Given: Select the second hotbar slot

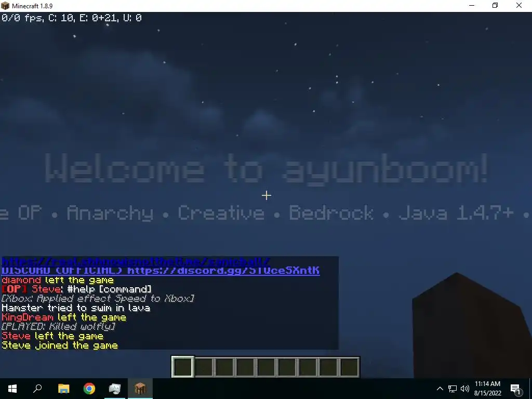Looking at the screenshot, I should (x=204, y=367).
